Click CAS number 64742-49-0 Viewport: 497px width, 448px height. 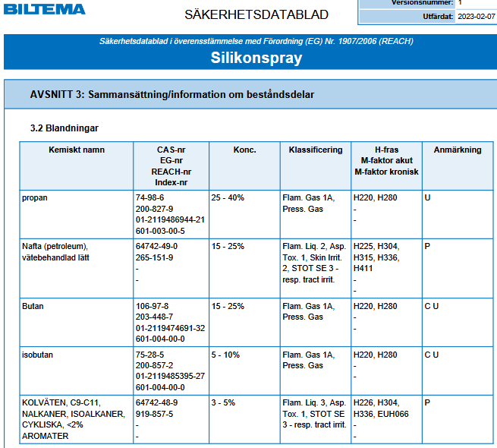coord(156,246)
